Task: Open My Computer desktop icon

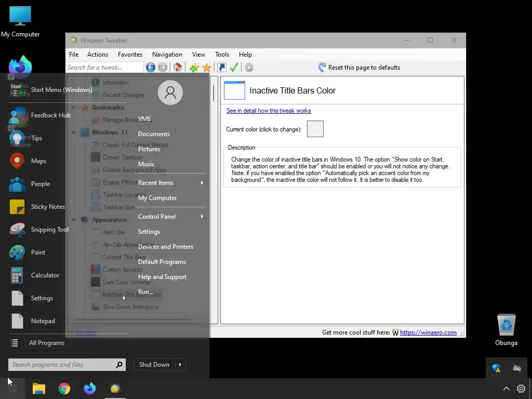Action: 20,22
